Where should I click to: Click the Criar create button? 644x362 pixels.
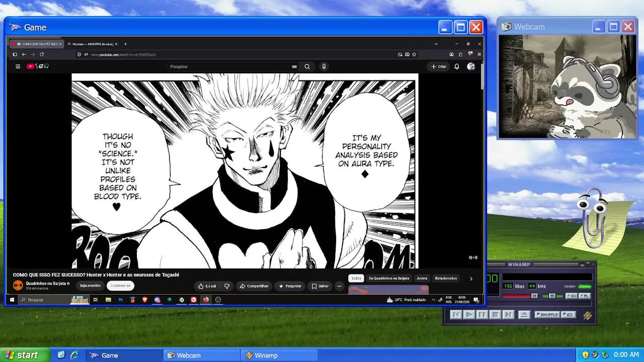[x=439, y=66]
